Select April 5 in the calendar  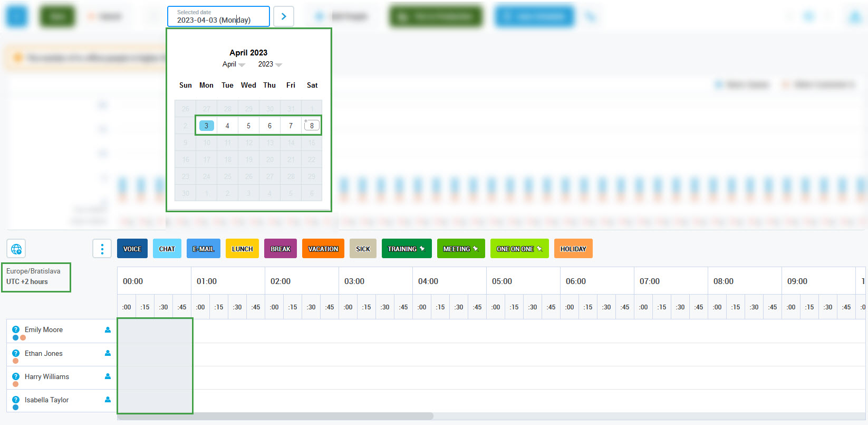coord(248,126)
